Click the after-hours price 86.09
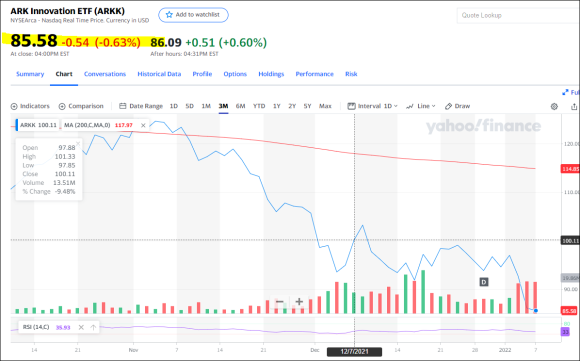 (x=166, y=43)
